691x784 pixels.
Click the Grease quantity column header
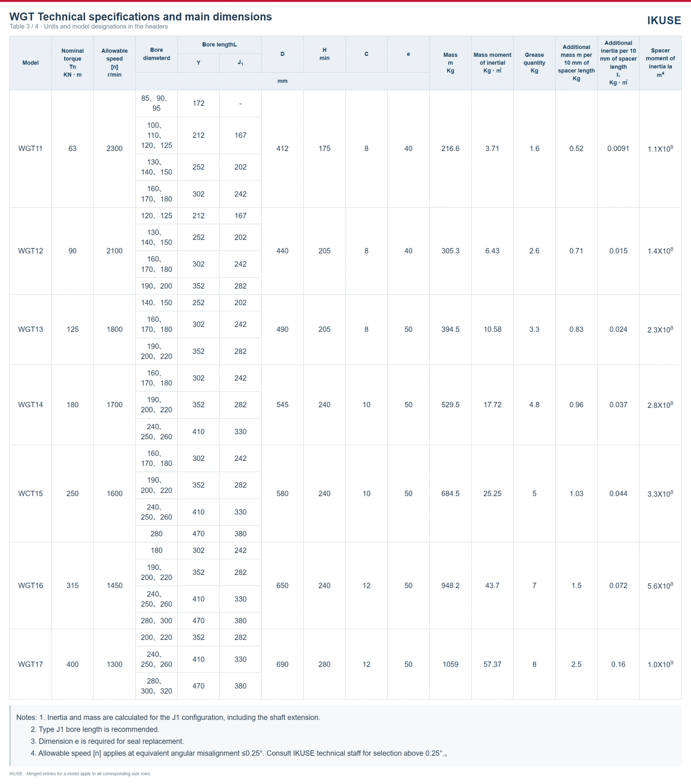534,63
